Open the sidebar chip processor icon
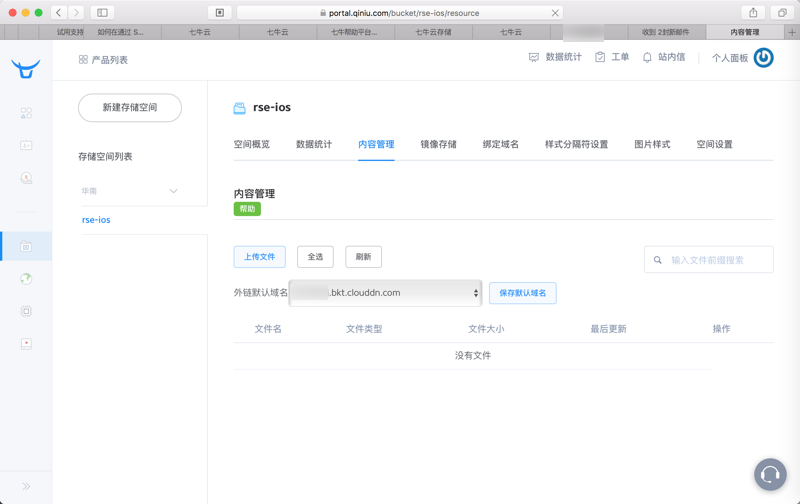Viewport: 800px width, 504px height. 26,311
